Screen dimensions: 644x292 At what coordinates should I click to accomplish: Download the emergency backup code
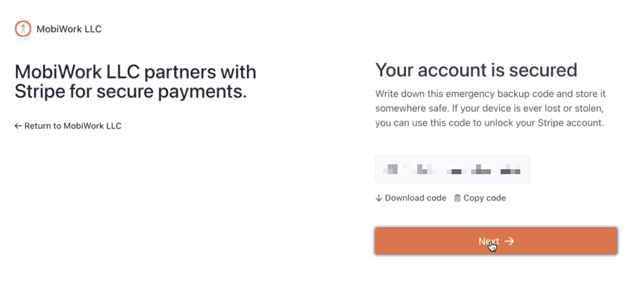tap(415, 198)
